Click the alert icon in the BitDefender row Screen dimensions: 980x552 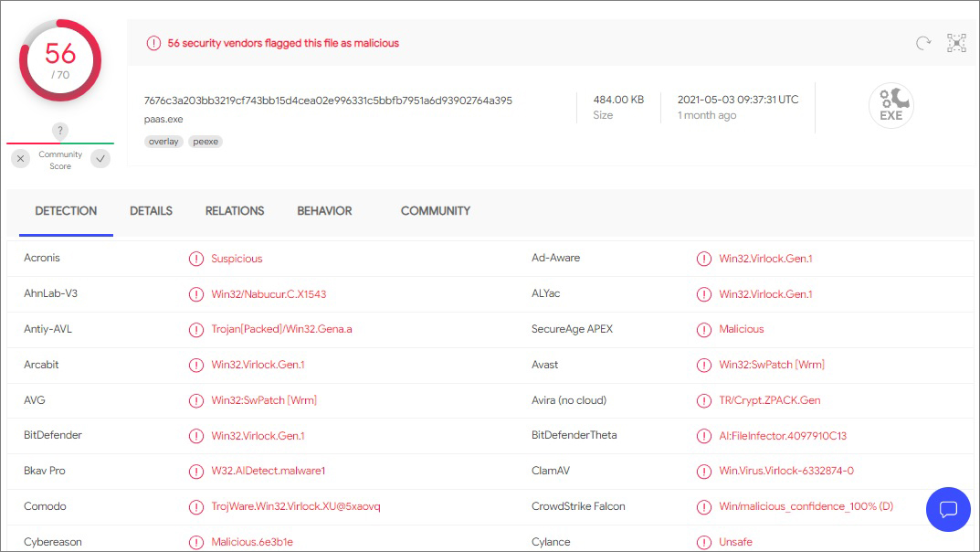click(196, 436)
